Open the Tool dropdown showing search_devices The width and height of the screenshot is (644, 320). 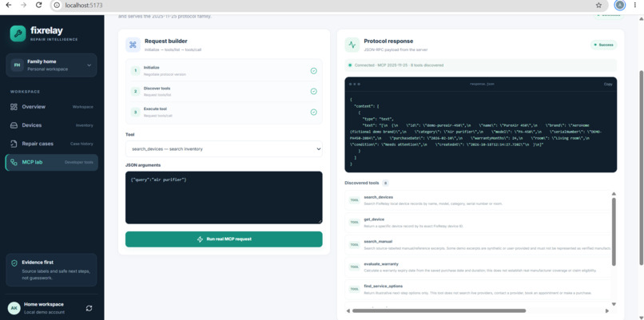224,149
